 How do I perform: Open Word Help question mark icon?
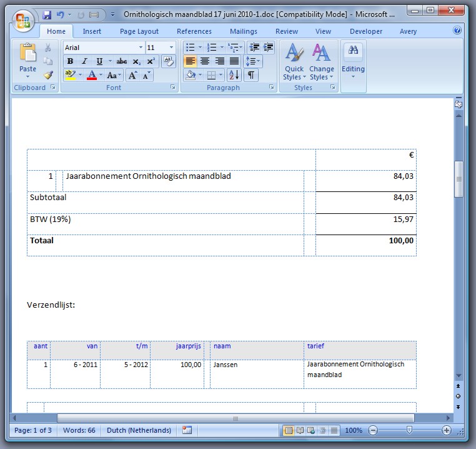click(457, 30)
